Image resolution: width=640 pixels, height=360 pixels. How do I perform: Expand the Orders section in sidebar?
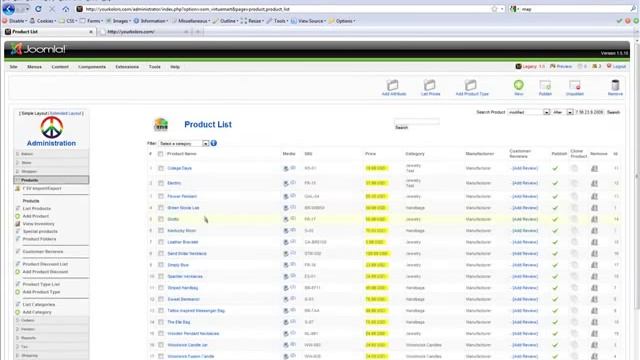(x=51, y=320)
